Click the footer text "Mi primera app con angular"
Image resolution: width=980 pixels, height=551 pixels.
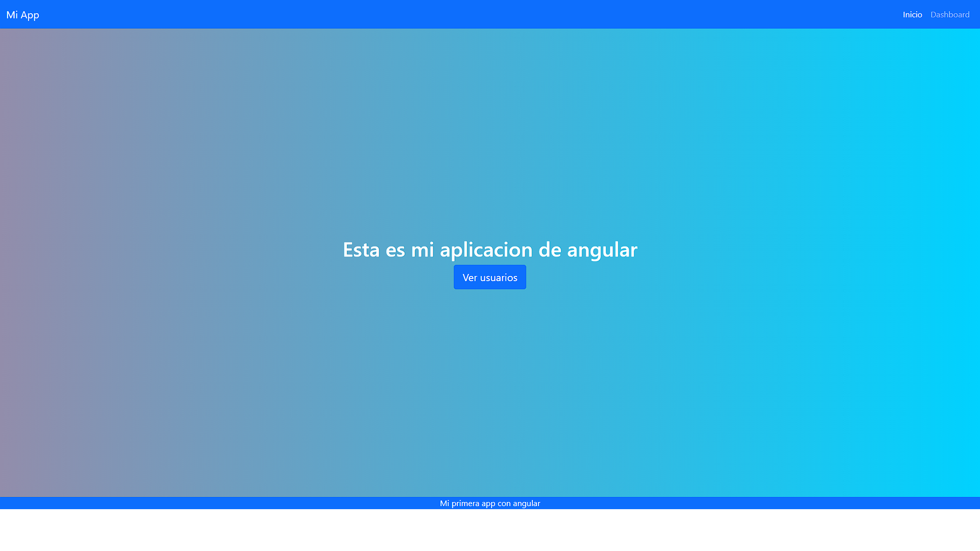[489, 504]
